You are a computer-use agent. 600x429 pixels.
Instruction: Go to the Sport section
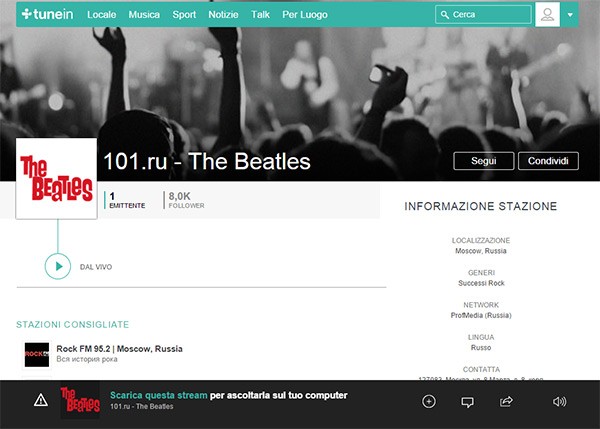[x=184, y=15]
